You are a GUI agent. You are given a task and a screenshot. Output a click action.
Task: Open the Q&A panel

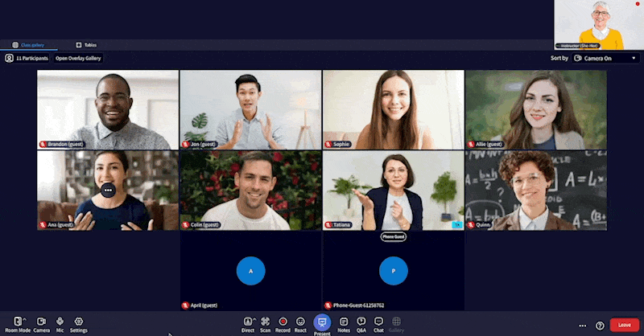click(x=361, y=322)
